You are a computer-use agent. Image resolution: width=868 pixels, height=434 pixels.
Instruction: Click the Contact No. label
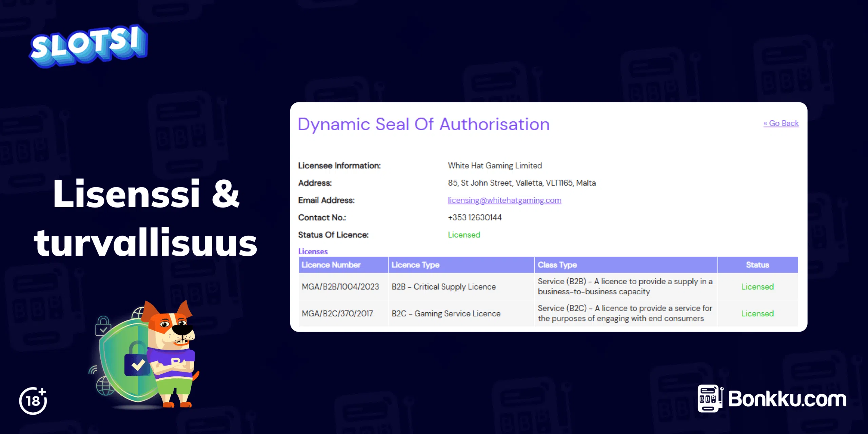(322, 218)
